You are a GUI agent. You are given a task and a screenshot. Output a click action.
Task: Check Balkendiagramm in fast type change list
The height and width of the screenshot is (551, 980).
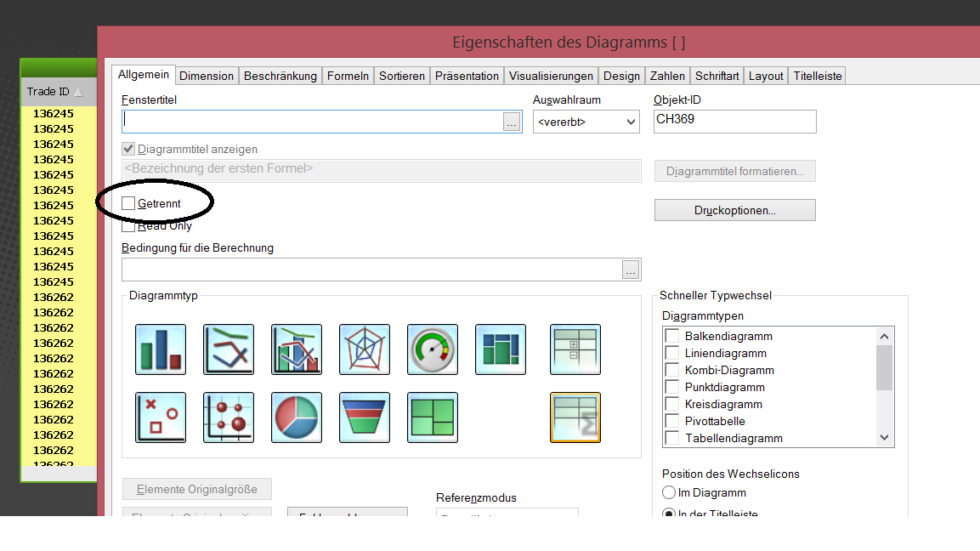pos(672,336)
